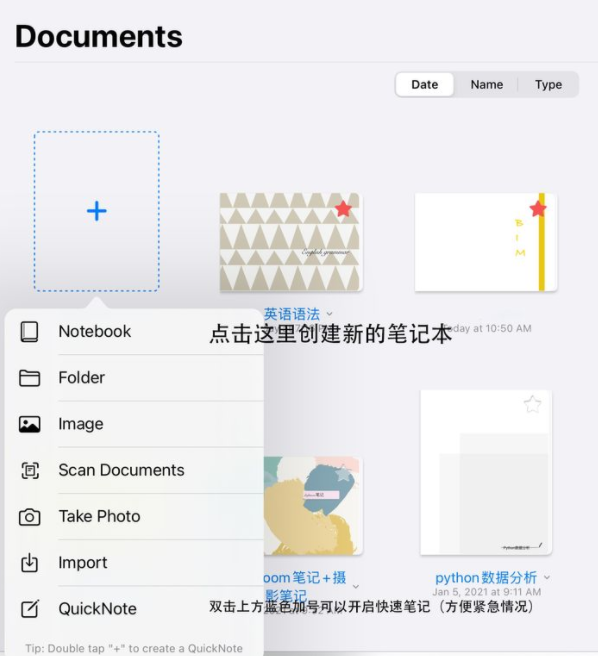The image size is (598, 656).
Task: Toggle star on colorful painted notebook cover
Action: [343, 474]
